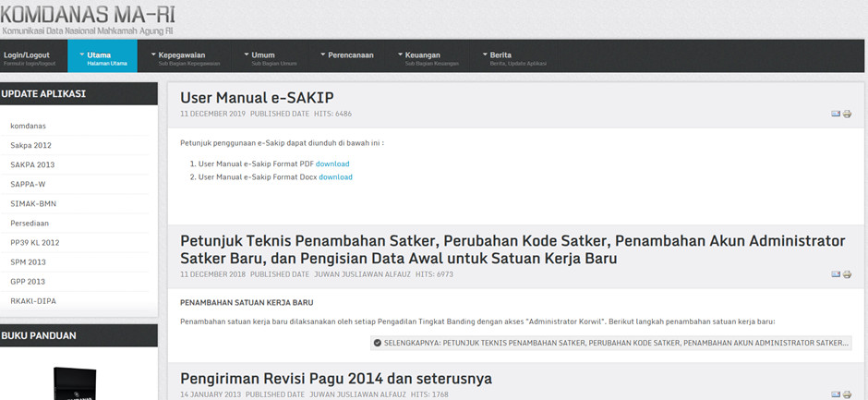The width and height of the screenshot is (868, 400).
Task: Email the Petunjuk Teknis Penambahan Satker article
Action: click(x=837, y=274)
